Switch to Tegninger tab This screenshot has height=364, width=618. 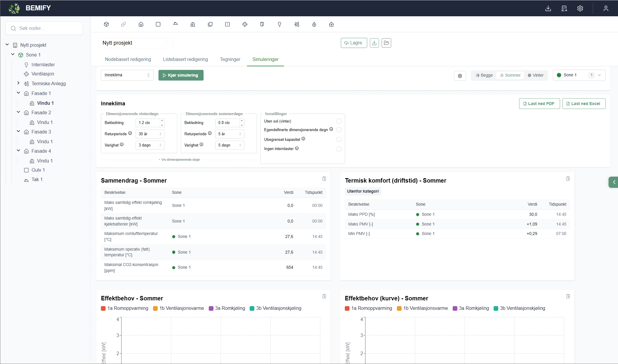[x=230, y=59]
